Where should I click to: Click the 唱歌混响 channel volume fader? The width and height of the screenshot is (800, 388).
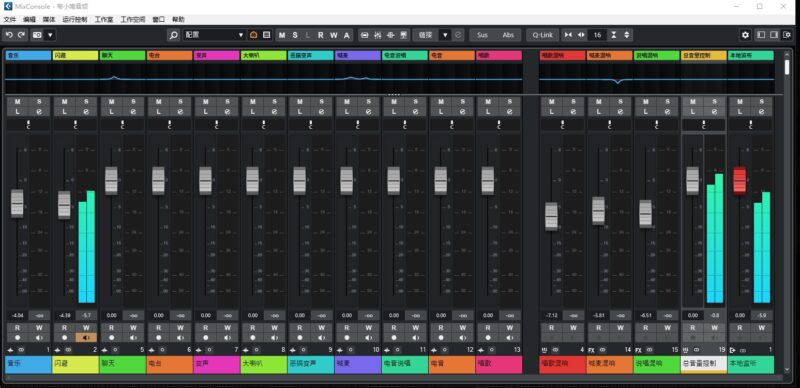551,216
